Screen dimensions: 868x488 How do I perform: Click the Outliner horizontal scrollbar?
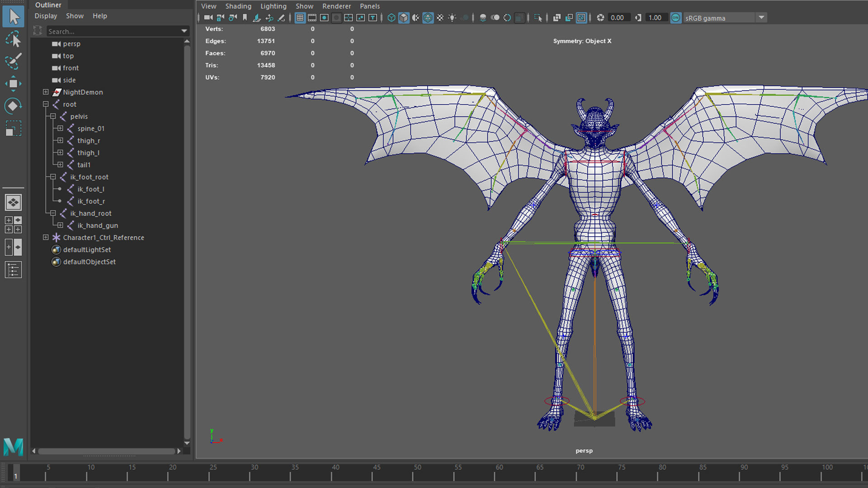[x=106, y=451]
